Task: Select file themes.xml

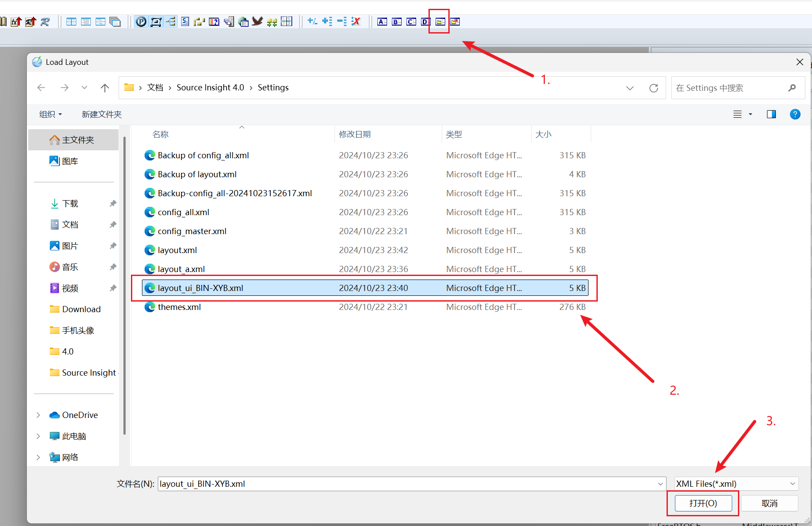Action: [365, 307]
